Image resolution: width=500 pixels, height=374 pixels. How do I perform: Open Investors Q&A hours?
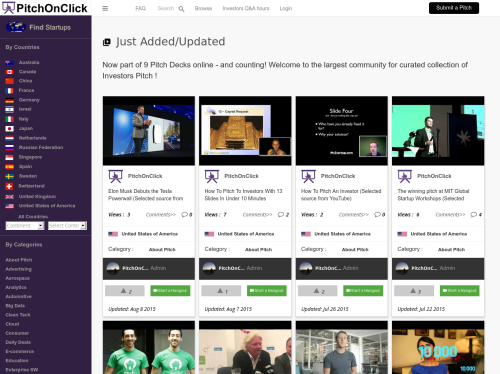(246, 8)
